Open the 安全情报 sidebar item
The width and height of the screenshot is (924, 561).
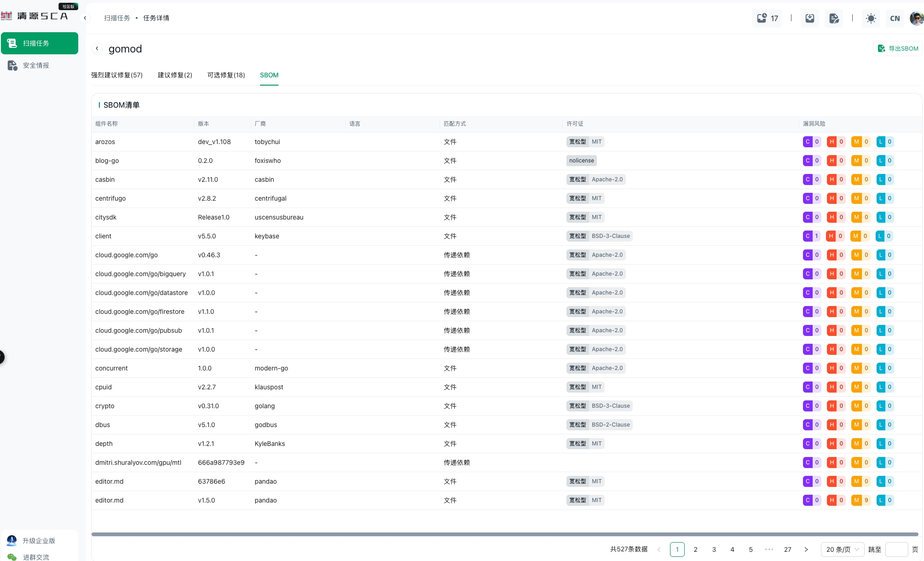(36, 65)
